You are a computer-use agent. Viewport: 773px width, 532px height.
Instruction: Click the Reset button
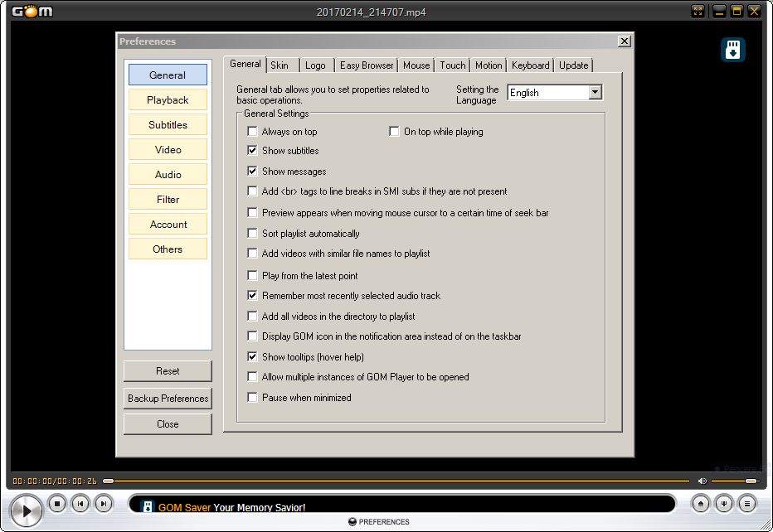tap(168, 371)
